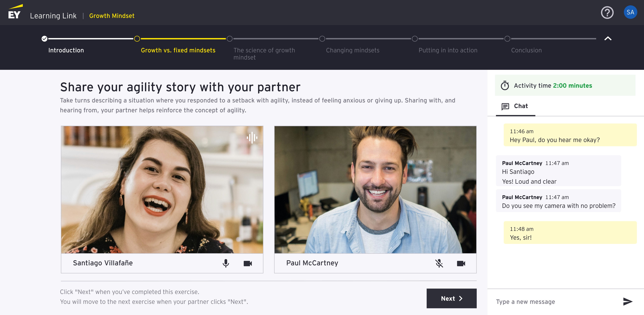Select Growth vs. fixed mindsets step
This screenshot has height=315, width=644.
pyautogui.click(x=178, y=50)
